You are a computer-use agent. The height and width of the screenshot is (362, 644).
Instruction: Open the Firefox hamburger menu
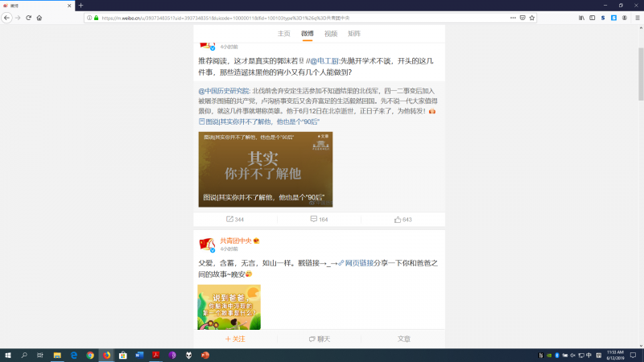[x=638, y=18]
